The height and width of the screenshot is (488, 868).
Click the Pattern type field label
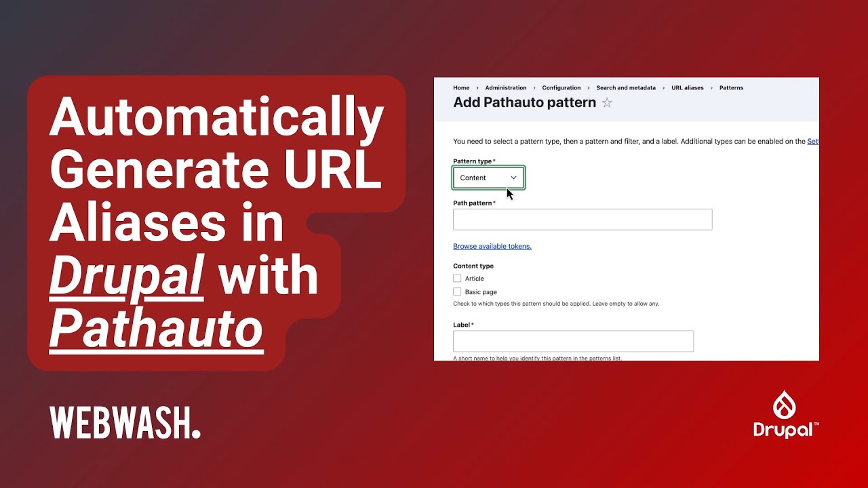473,161
